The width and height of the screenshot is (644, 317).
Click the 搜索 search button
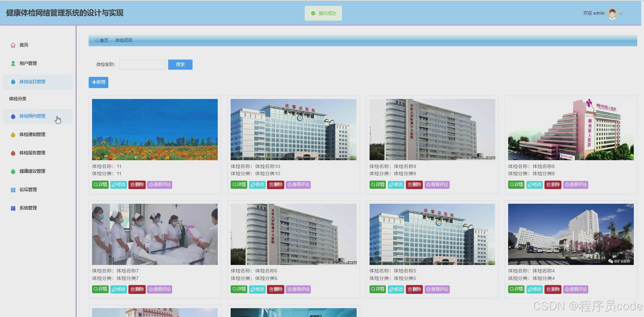click(180, 65)
